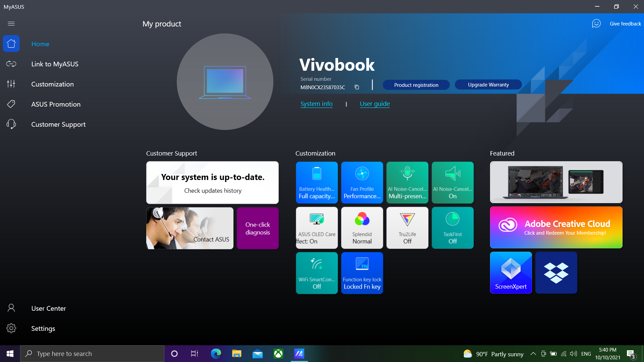Toggle Function key lock tile
This screenshot has height=362, width=644.
(362, 273)
